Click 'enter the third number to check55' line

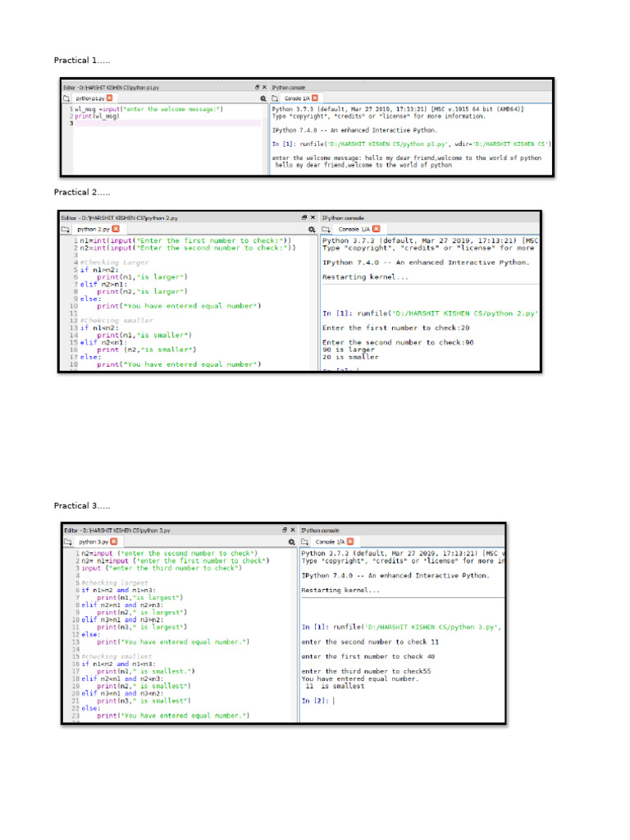[x=367, y=671]
